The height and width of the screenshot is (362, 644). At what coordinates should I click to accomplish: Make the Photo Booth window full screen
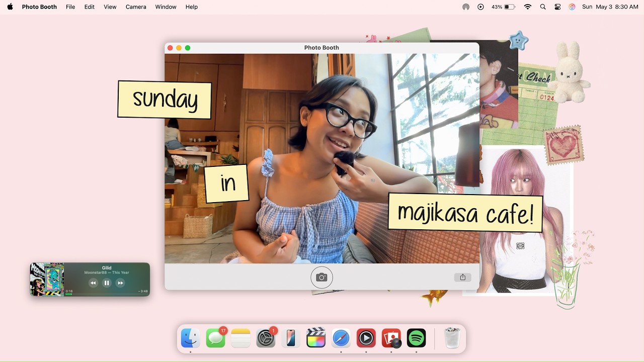tap(188, 48)
